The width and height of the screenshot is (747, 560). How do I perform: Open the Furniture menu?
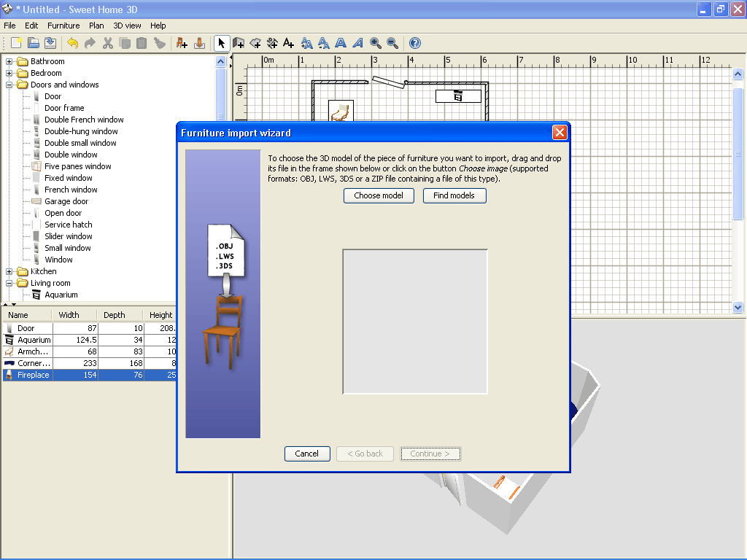(63, 25)
